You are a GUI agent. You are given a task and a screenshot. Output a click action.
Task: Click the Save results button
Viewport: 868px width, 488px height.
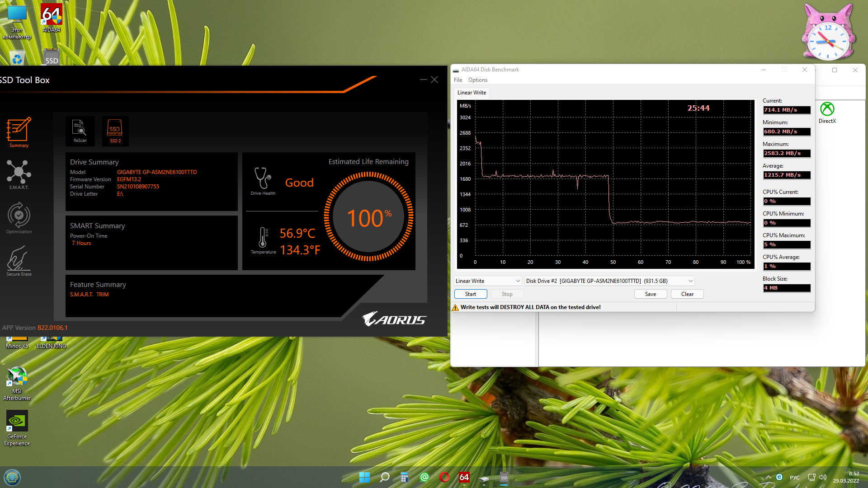pos(650,294)
